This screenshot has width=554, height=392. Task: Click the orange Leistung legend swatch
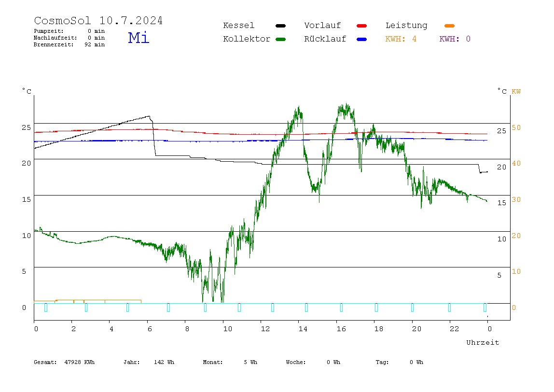point(449,26)
